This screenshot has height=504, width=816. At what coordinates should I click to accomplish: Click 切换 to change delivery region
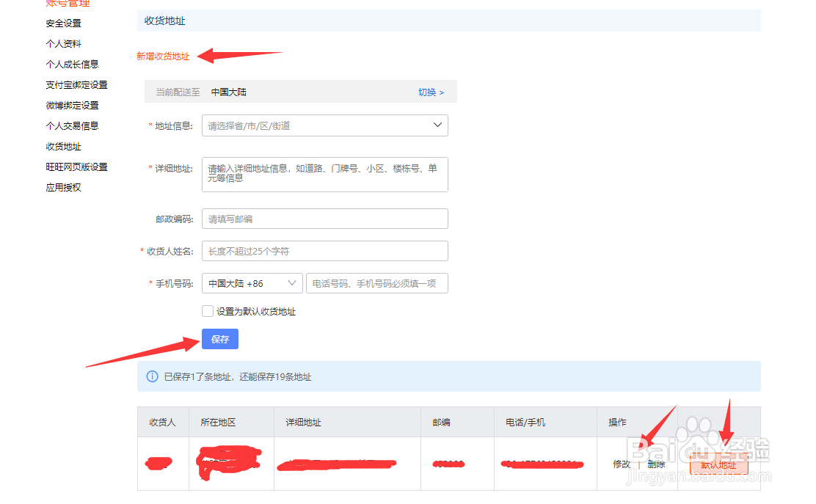(x=427, y=91)
